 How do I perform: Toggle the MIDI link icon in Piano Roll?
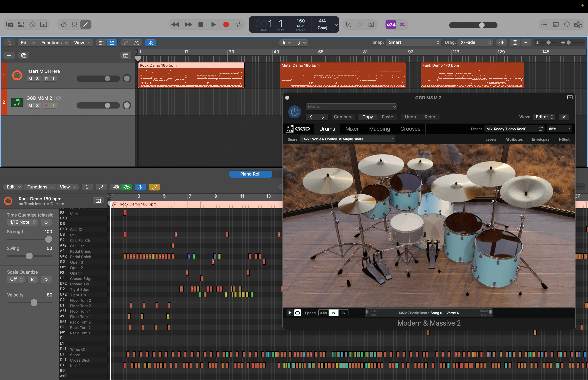154,187
